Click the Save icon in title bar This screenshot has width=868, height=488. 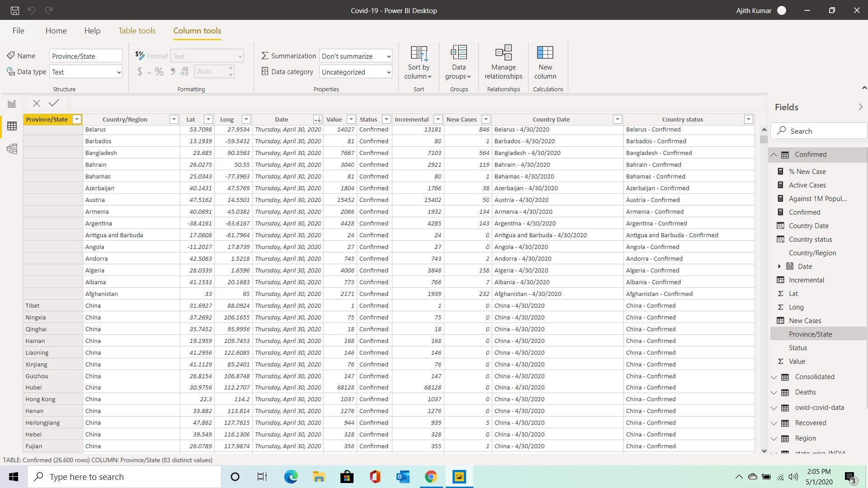(x=15, y=10)
